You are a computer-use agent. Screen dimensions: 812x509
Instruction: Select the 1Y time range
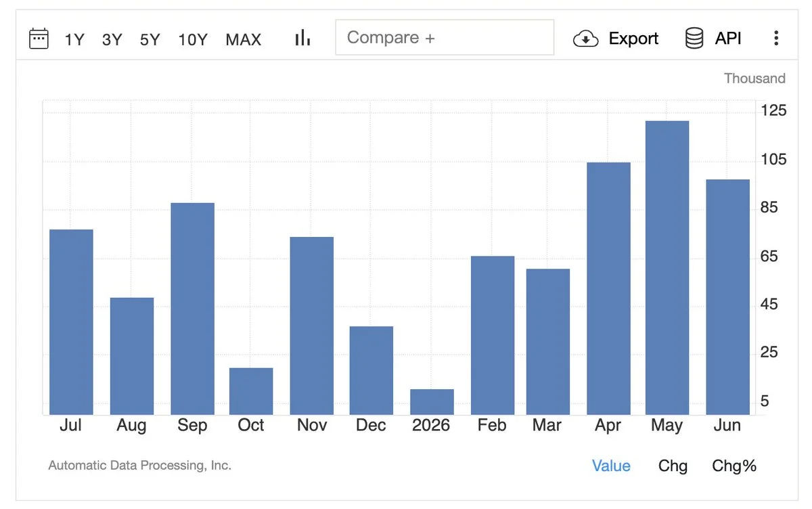[74, 39]
